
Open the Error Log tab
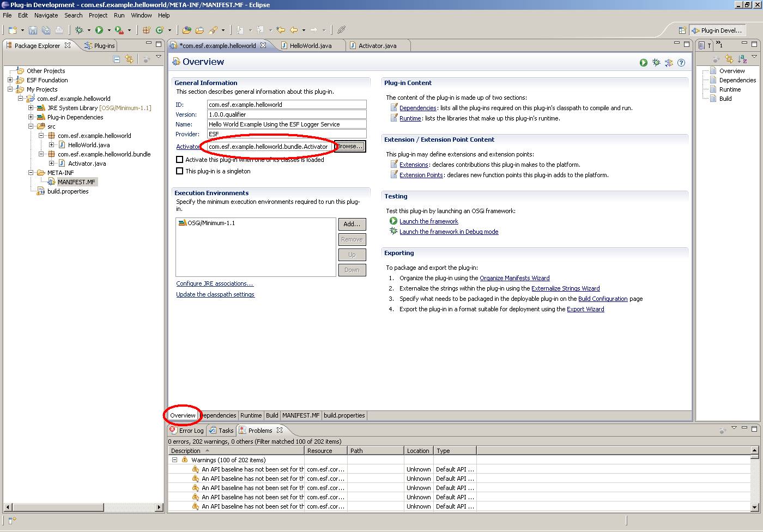click(187, 431)
